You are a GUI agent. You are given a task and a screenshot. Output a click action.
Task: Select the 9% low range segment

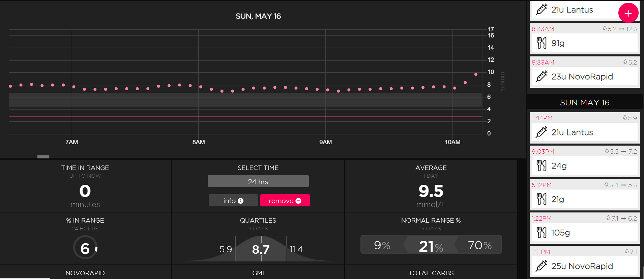coord(382,246)
